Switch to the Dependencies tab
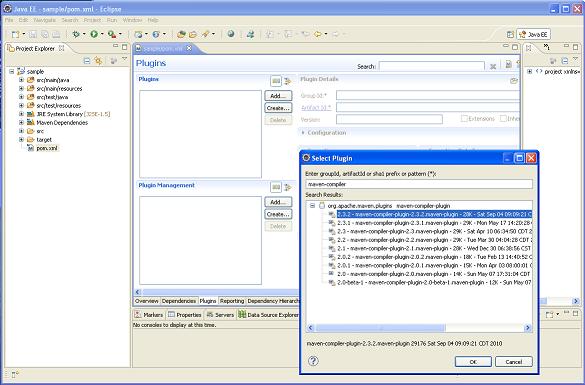585x385 pixels. [179, 301]
